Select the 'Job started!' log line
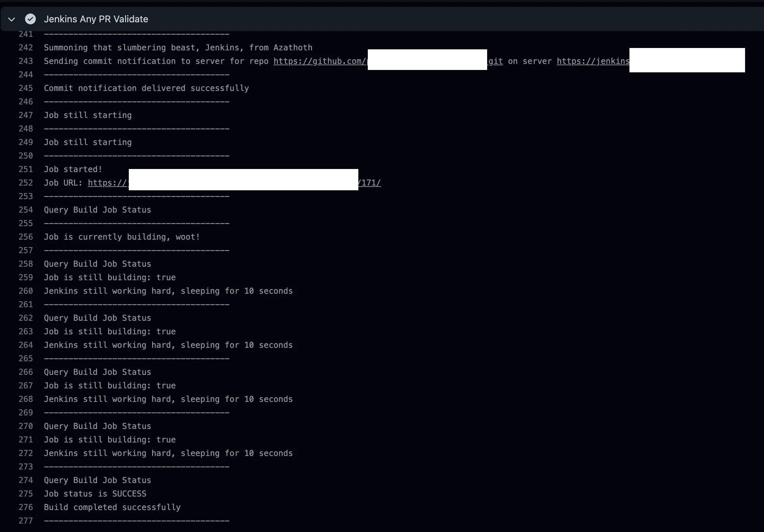 [x=73, y=169]
